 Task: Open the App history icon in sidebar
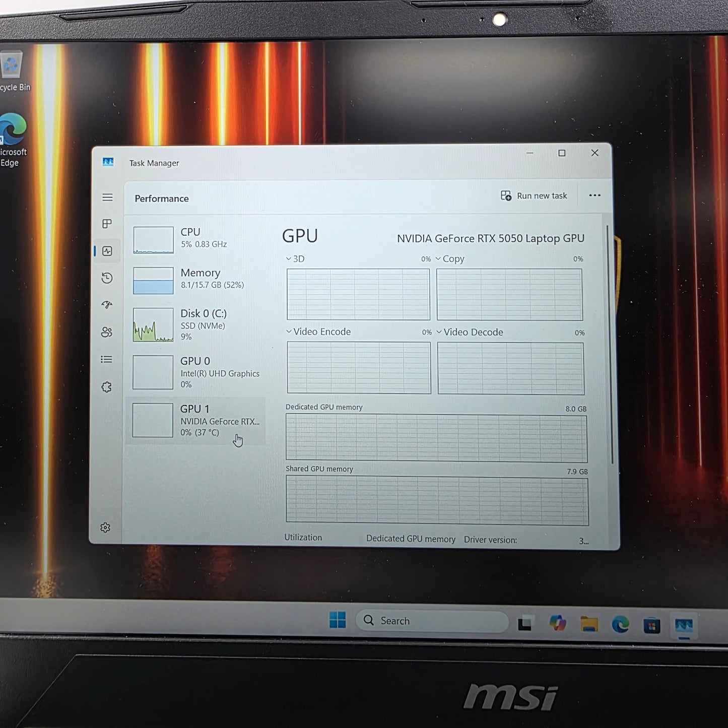(107, 278)
